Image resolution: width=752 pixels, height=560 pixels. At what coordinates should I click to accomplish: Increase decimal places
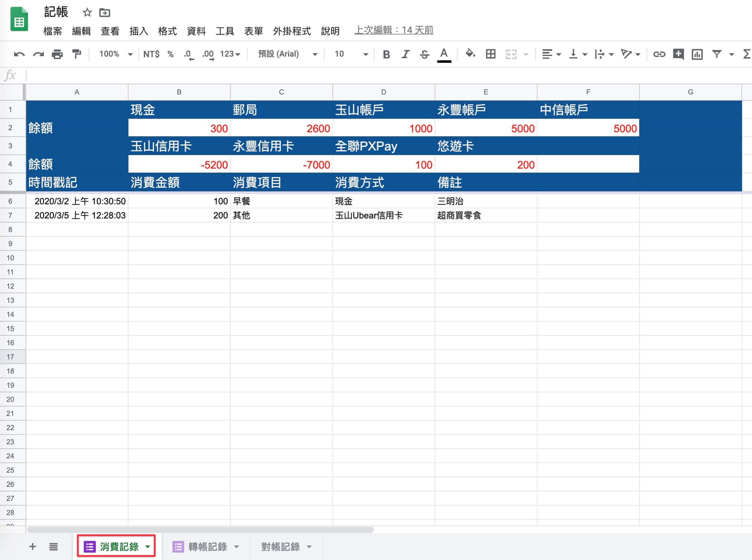(208, 54)
